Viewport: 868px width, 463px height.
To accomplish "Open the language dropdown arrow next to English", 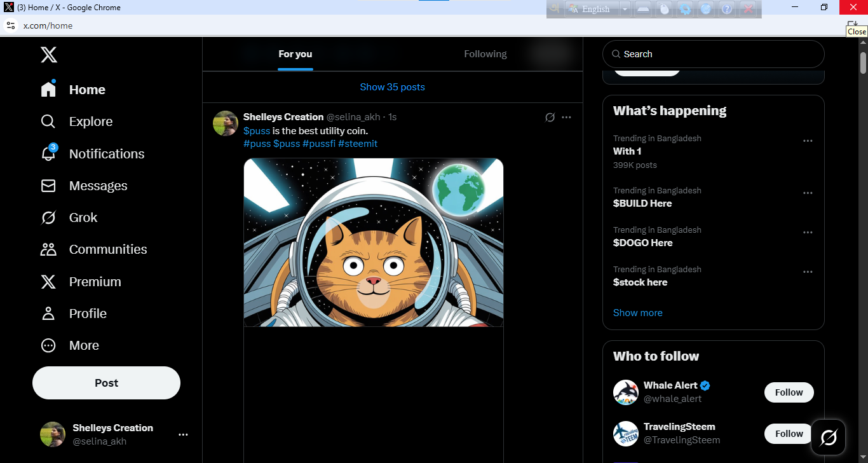I will coord(625,9).
